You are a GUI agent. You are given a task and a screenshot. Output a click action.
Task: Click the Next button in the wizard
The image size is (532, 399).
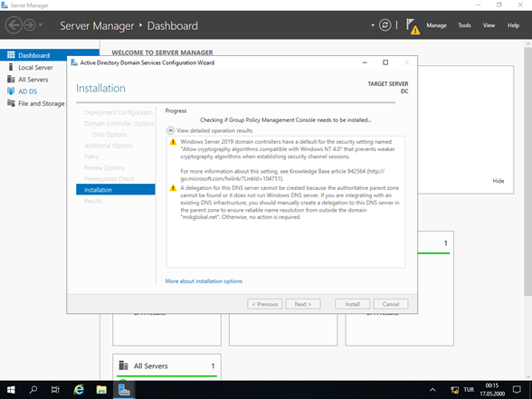pyautogui.click(x=303, y=304)
